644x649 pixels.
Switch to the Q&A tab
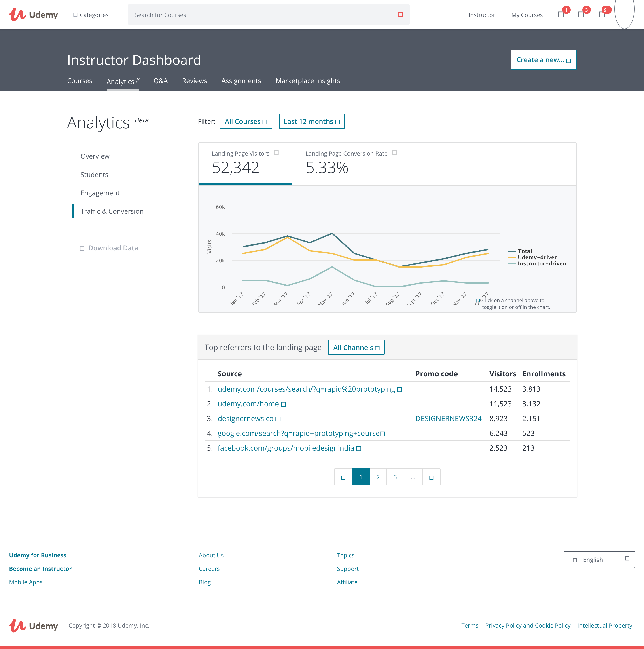pyautogui.click(x=161, y=81)
